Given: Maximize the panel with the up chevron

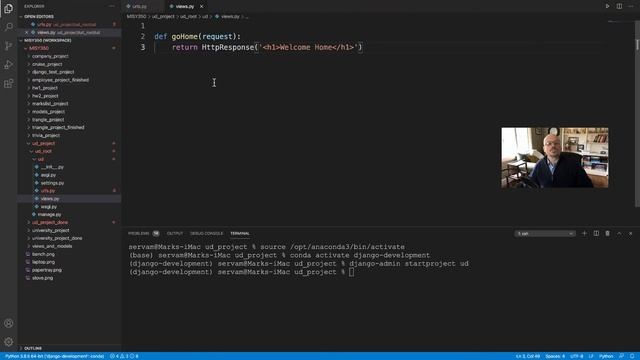Looking at the screenshot, I should [x=619, y=233].
